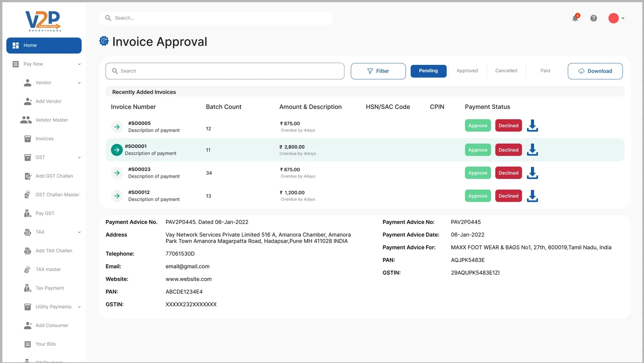Decline invoice #SO0001

[508, 150]
